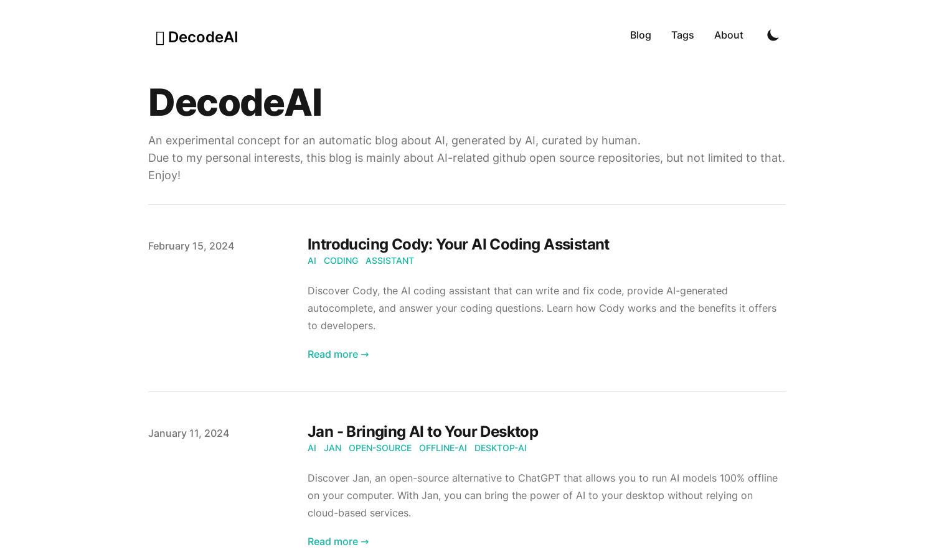Select the JAN tag

[333, 448]
